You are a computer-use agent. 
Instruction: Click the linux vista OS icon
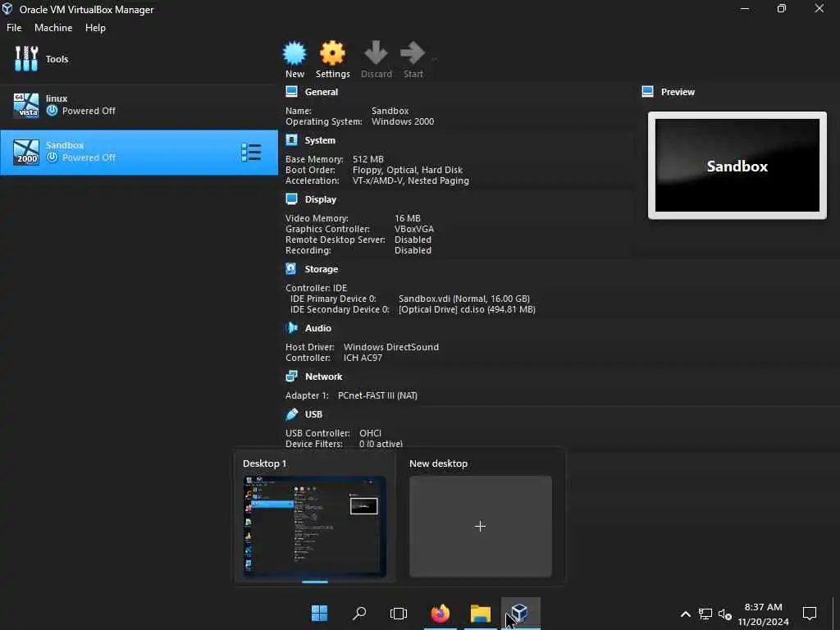(26, 105)
